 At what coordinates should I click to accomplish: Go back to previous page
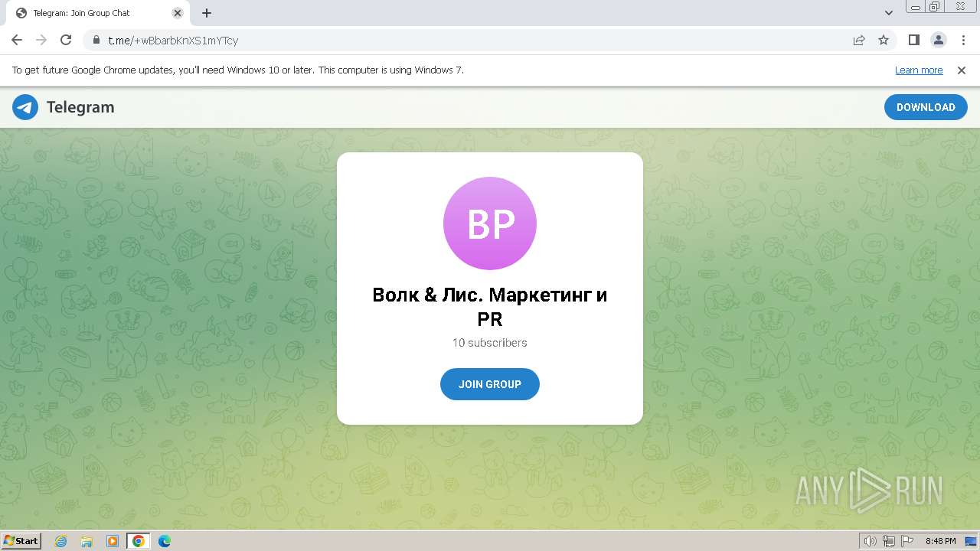pyautogui.click(x=17, y=41)
